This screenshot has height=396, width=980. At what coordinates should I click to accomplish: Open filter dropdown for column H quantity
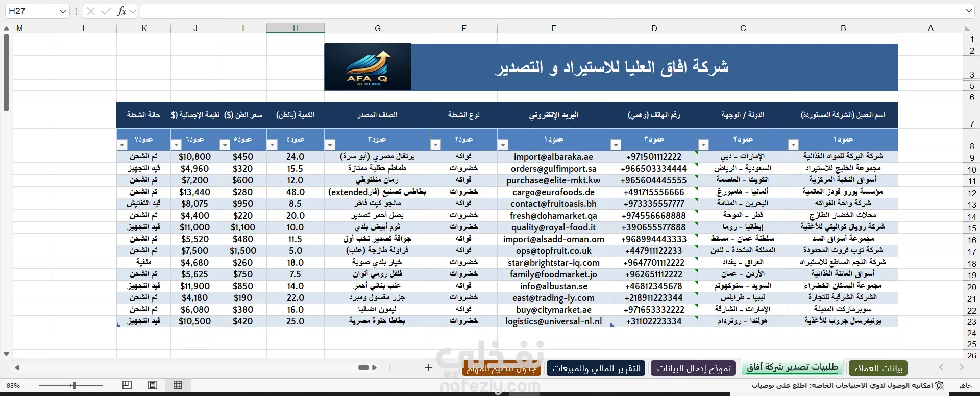click(x=272, y=145)
